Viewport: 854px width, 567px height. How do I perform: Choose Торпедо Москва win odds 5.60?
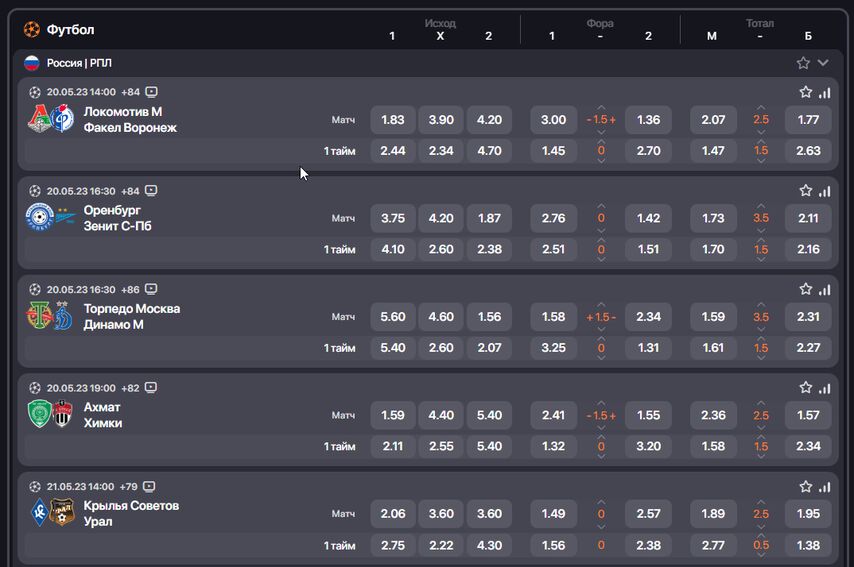(393, 316)
